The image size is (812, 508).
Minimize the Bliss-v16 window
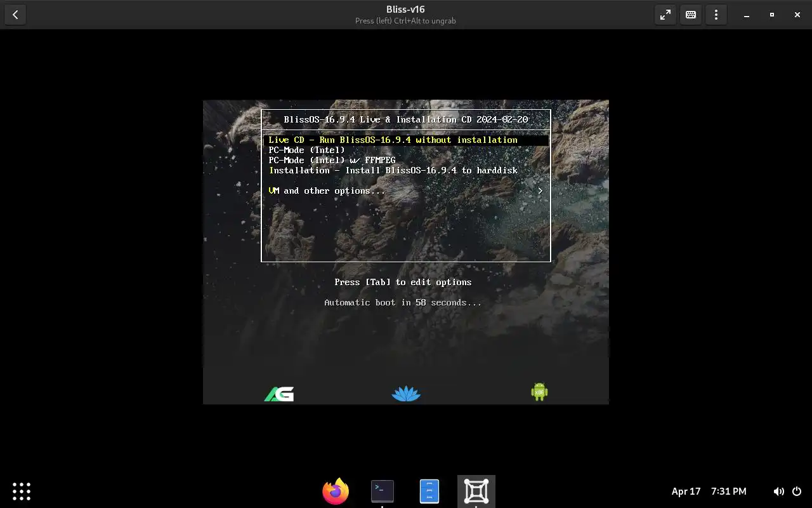pos(747,15)
